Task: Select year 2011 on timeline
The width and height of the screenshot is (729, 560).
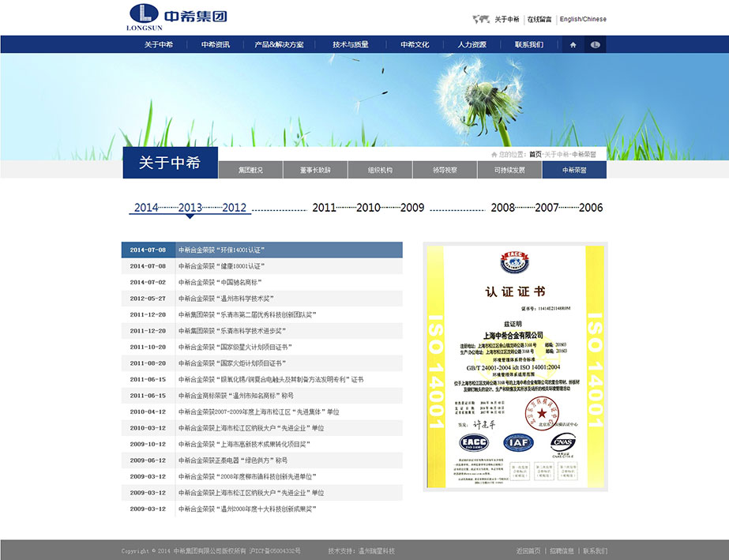Action: tap(324, 208)
